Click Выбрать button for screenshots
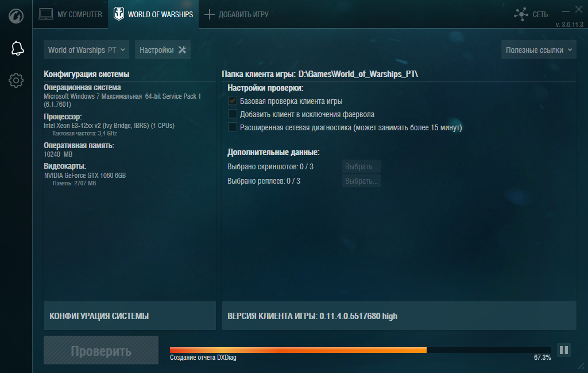 362,166
